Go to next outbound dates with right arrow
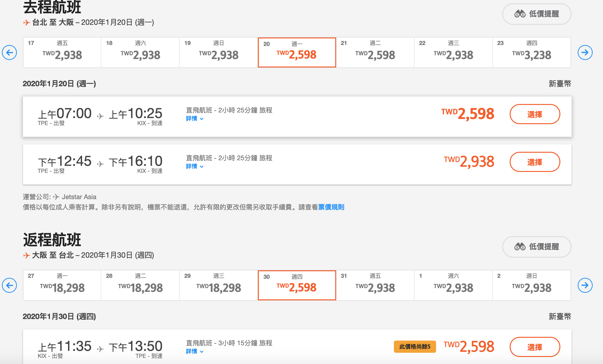Viewport: 603px width, 364px height. click(x=585, y=52)
